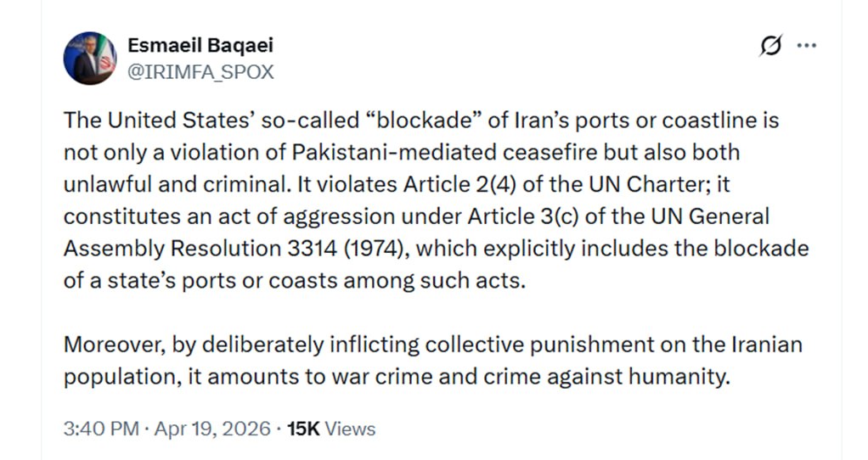
Task: Open the three-dot More options menu
Action: click(x=806, y=46)
